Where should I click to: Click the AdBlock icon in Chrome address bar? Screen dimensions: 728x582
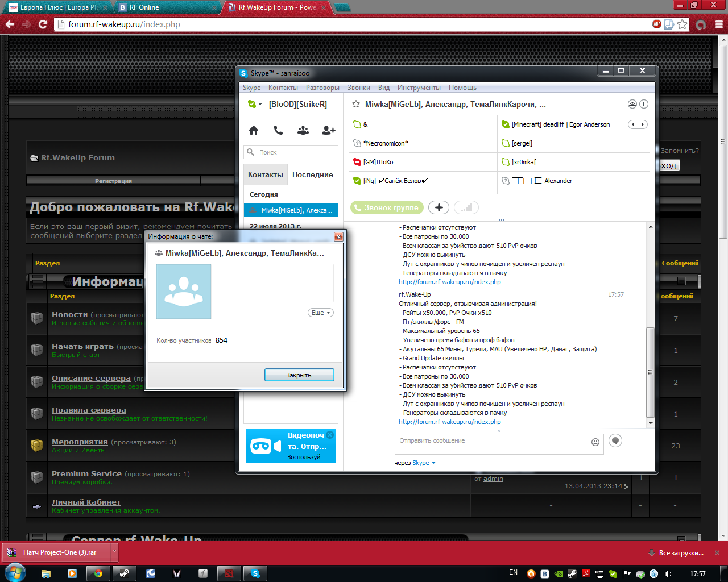tap(657, 24)
